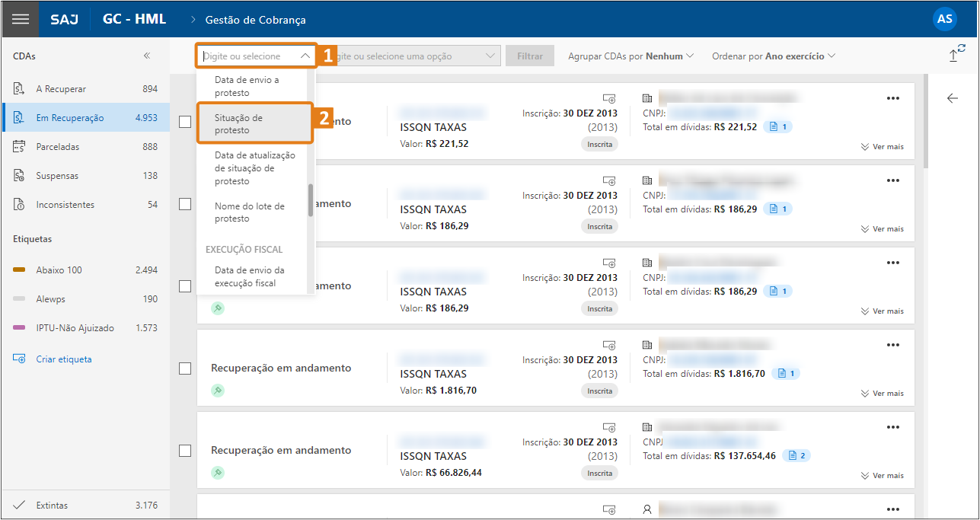The width and height of the screenshot is (980, 520).
Task: Expand Ver mais on first CDA card
Action: (x=882, y=147)
